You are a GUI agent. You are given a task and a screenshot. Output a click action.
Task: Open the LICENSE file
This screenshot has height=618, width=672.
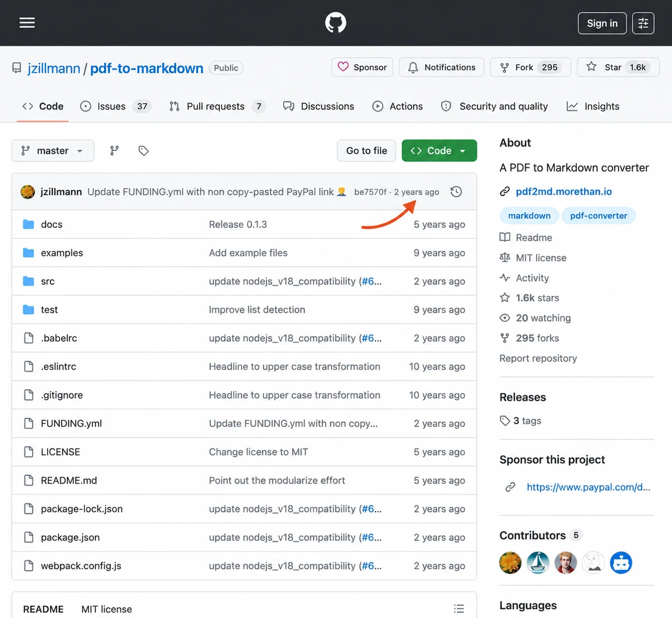(x=61, y=452)
